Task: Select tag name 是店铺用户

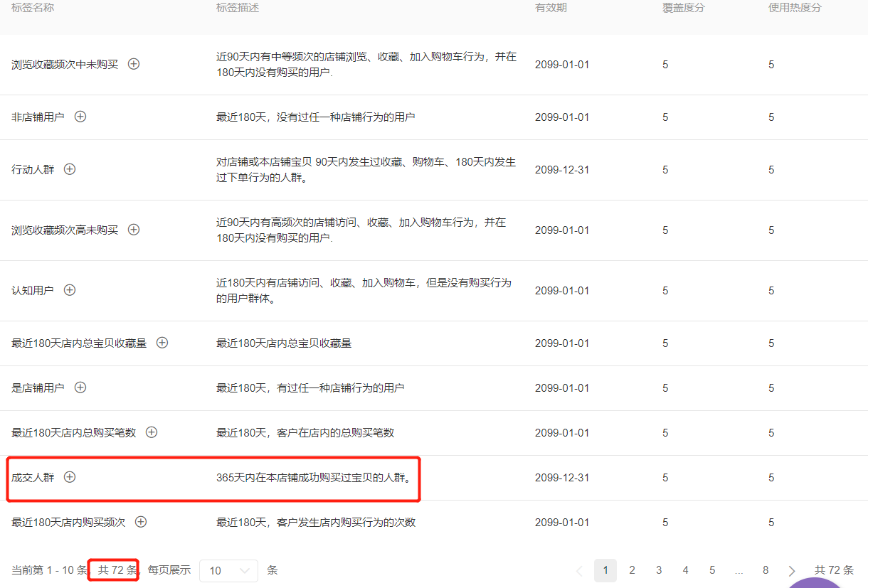Action: point(38,387)
